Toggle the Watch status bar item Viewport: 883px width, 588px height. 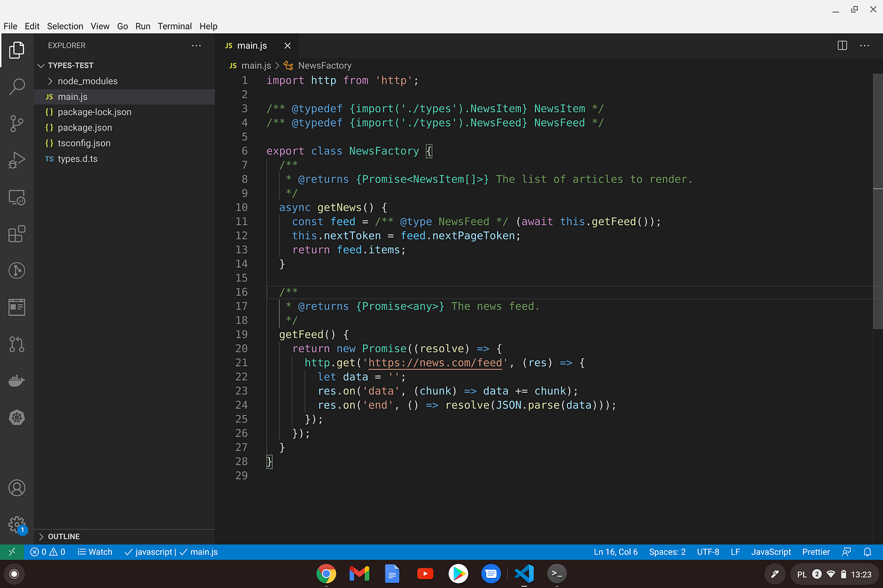point(95,551)
